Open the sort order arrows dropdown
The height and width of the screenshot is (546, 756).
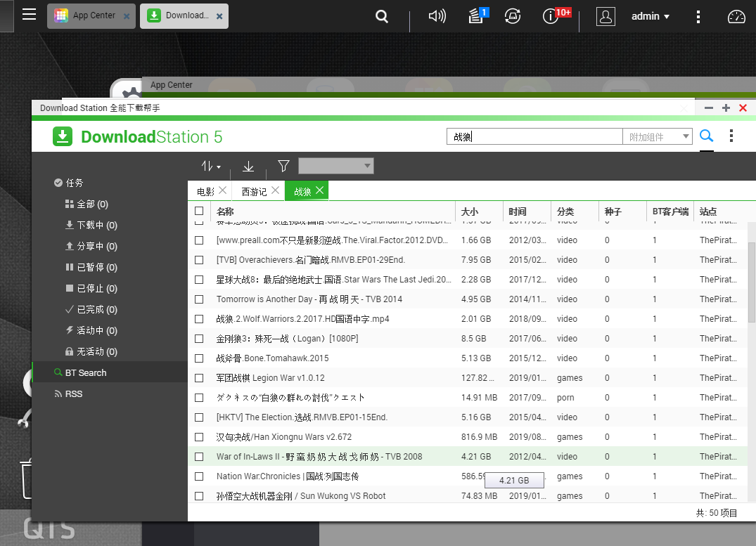(211, 167)
